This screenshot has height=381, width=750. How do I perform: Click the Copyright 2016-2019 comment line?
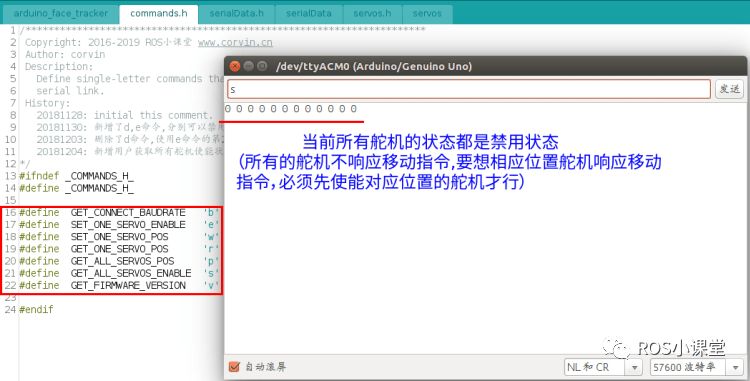tap(149, 43)
